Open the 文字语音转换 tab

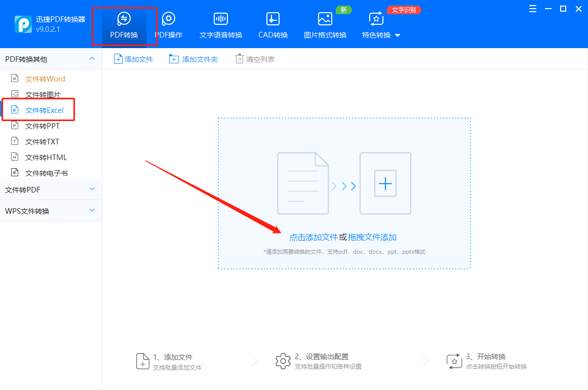click(x=221, y=25)
